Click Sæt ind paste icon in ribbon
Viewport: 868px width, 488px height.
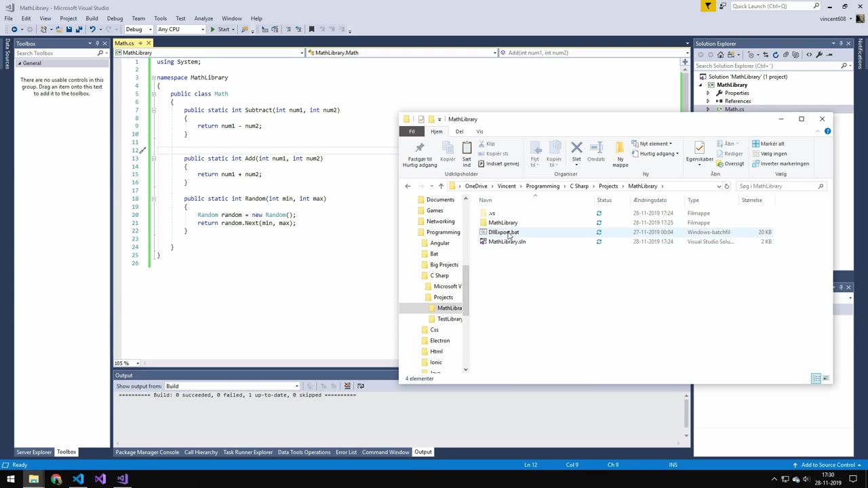click(x=467, y=148)
